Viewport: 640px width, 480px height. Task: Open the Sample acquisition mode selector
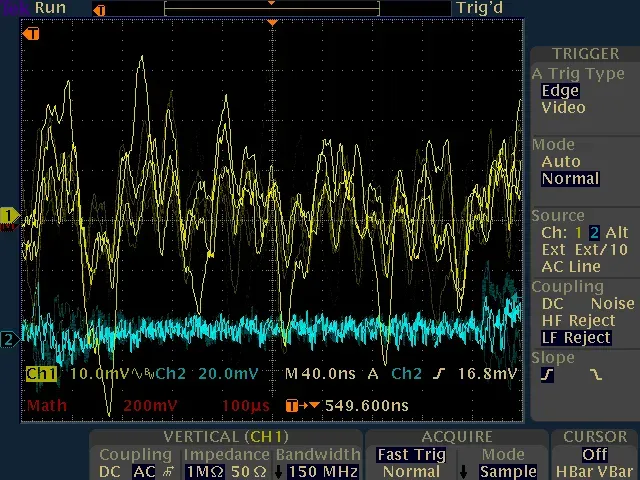pyautogui.click(x=507, y=471)
